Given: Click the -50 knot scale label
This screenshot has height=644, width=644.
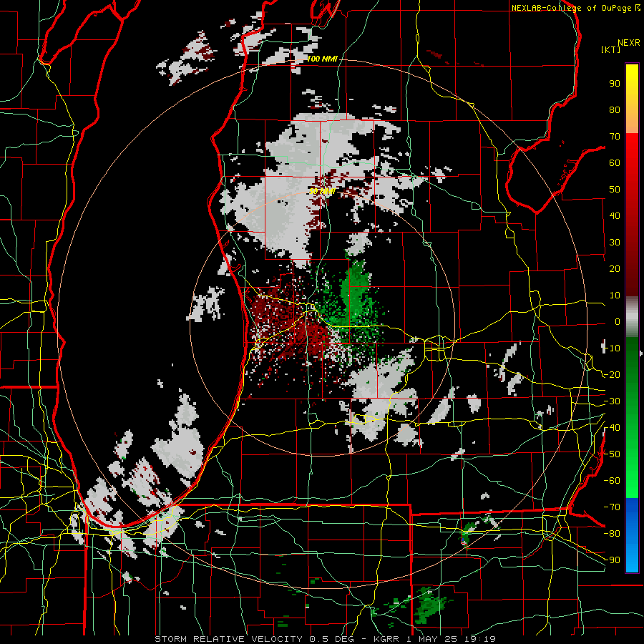Looking at the screenshot, I should click(x=612, y=454).
